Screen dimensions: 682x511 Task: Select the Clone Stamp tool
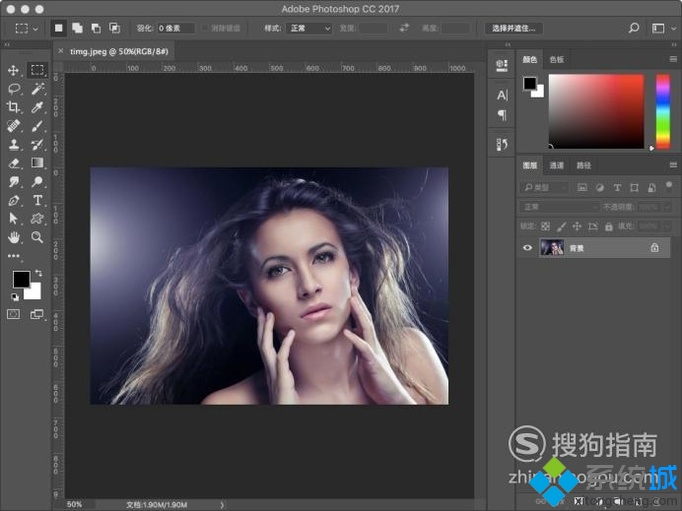tap(13, 144)
